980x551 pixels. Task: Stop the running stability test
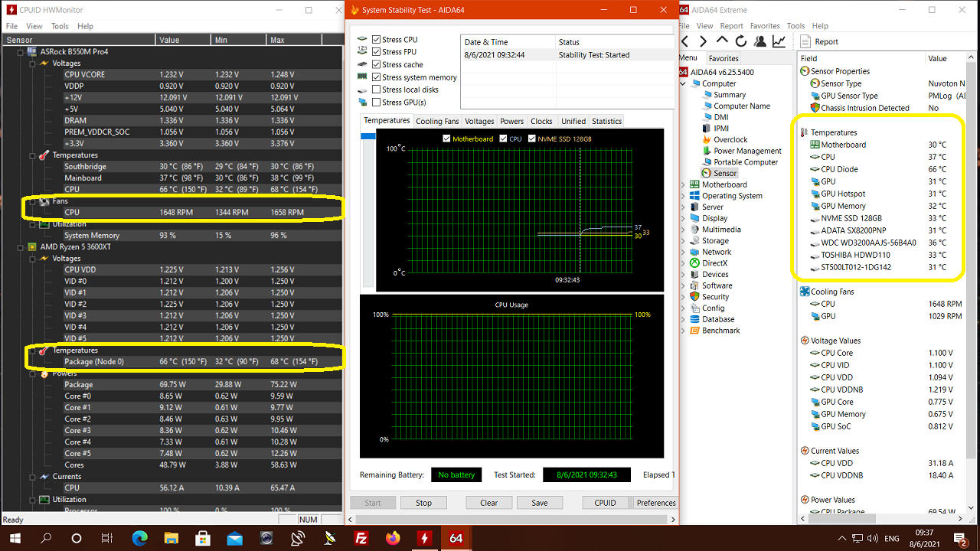pos(423,503)
